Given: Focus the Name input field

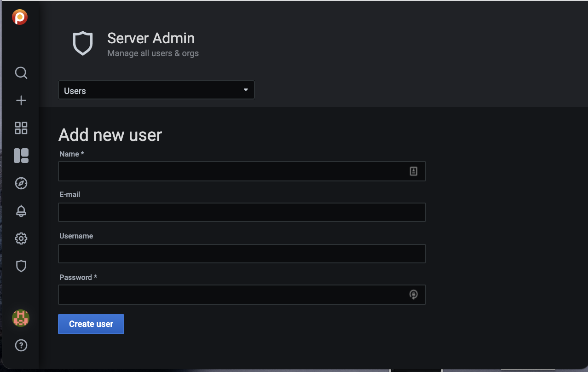Looking at the screenshot, I should [x=230, y=171].
